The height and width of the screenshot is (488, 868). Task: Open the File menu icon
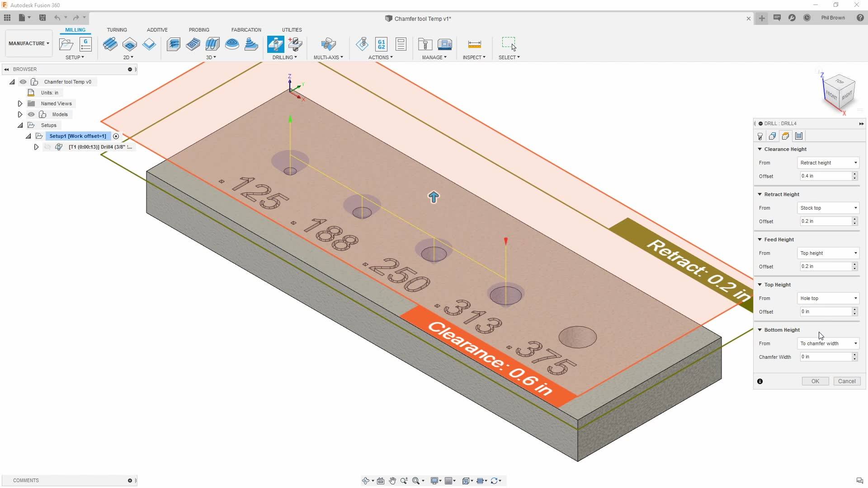[22, 18]
